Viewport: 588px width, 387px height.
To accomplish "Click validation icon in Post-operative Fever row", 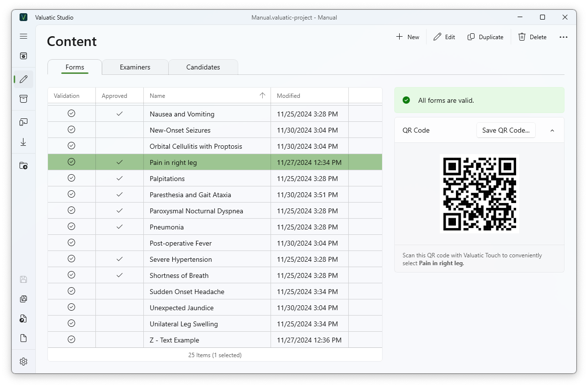I will pos(71,243).
